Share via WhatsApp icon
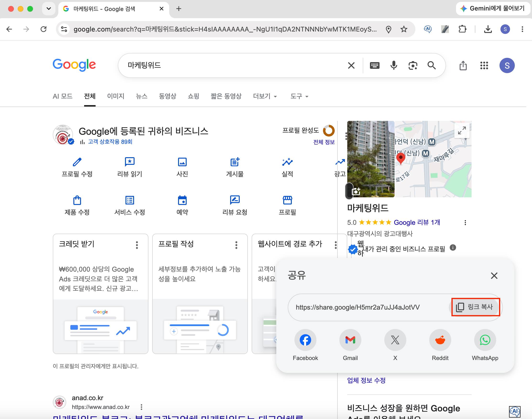The width and height of the screenshot is (532, 419). coord(485,340)
